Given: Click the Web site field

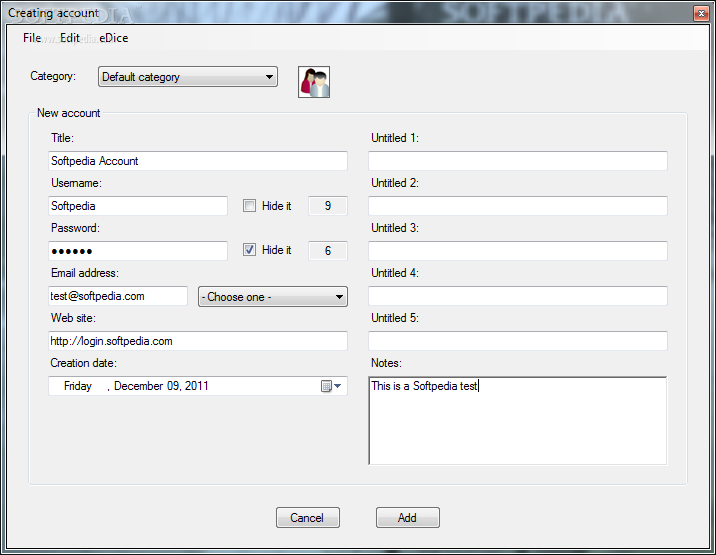Looking at the screenshot, I should pos(198,341).
